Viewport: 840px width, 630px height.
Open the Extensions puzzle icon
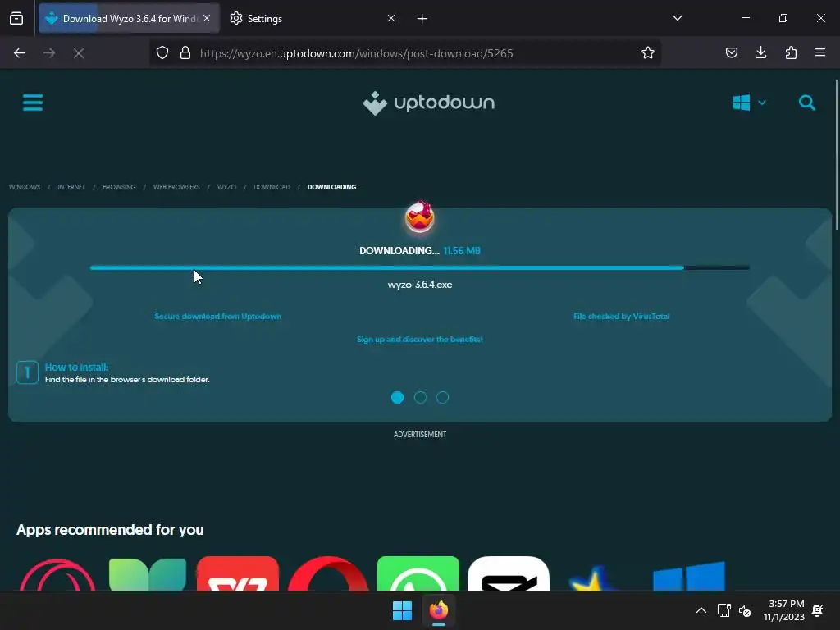791,53
